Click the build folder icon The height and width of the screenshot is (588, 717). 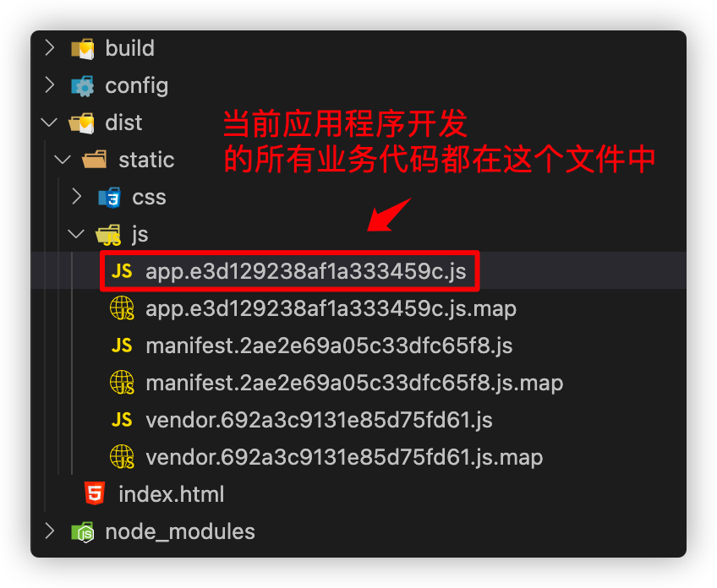[83, 48]
